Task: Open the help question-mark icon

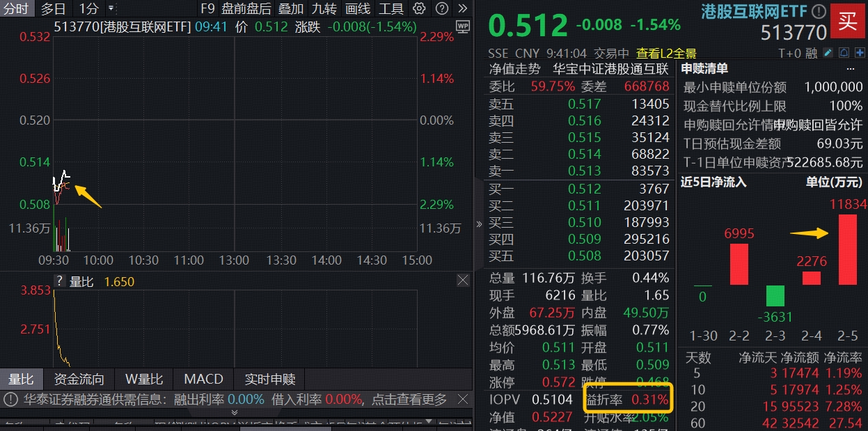Action: 442,8
